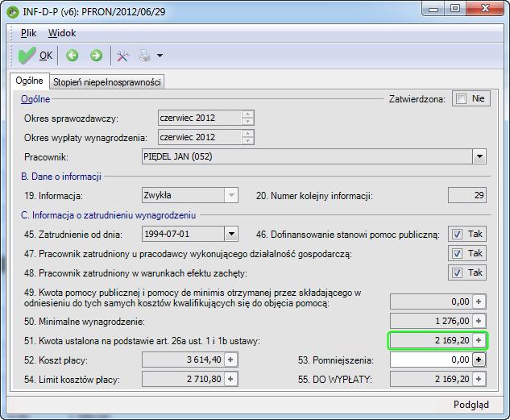The width and height of the screenshot is (510, 420).
Task: Click plus button for Limit kosztów płacy
Action: pyautogui.click(x=230, y=379)
